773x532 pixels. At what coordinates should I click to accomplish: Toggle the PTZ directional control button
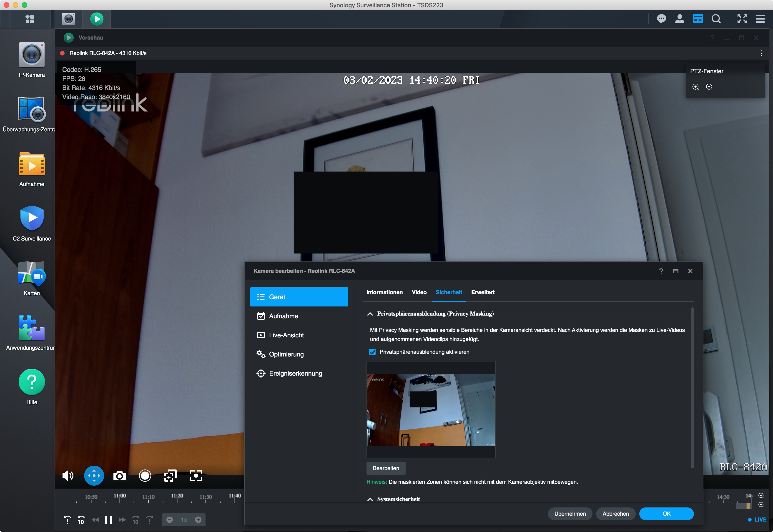click(94, 476)
